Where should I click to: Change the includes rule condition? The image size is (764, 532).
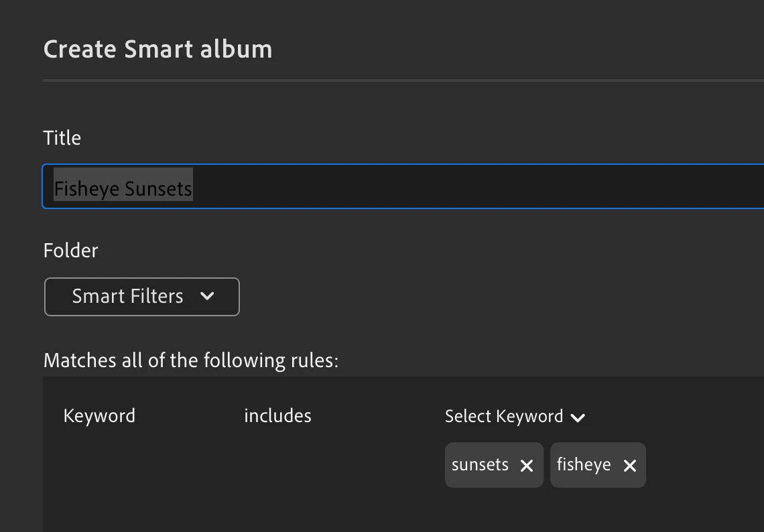(277, 416)
